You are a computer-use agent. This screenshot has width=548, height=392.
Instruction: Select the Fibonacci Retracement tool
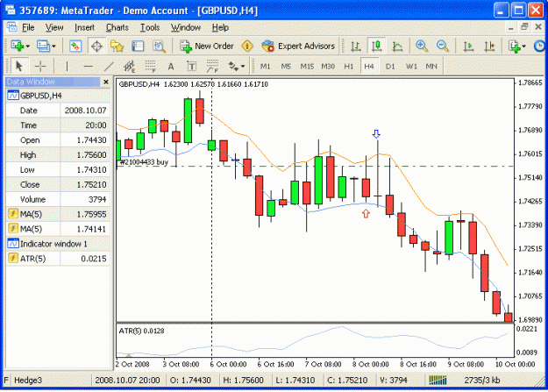pos(150,66)
